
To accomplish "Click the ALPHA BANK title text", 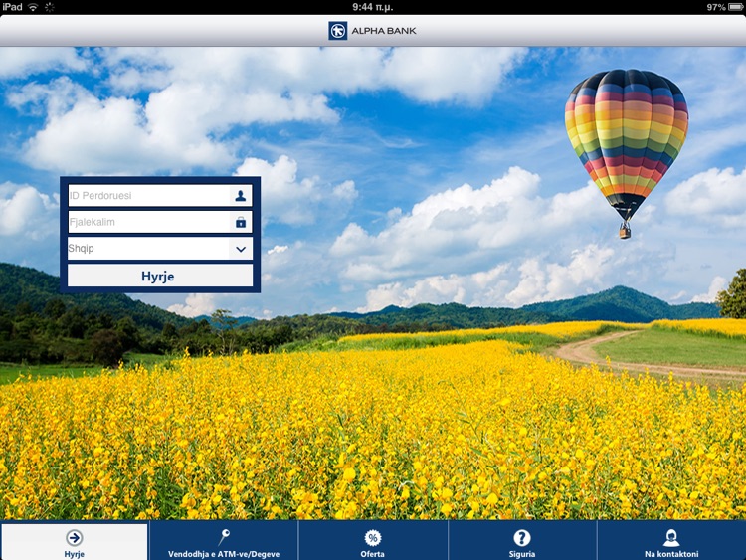I will coord(384,31).
